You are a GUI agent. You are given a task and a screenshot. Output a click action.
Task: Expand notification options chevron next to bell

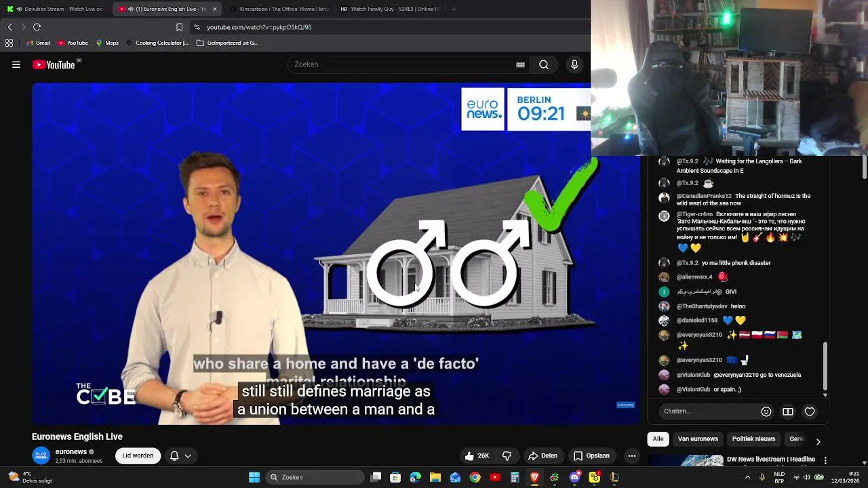(188, 456)
